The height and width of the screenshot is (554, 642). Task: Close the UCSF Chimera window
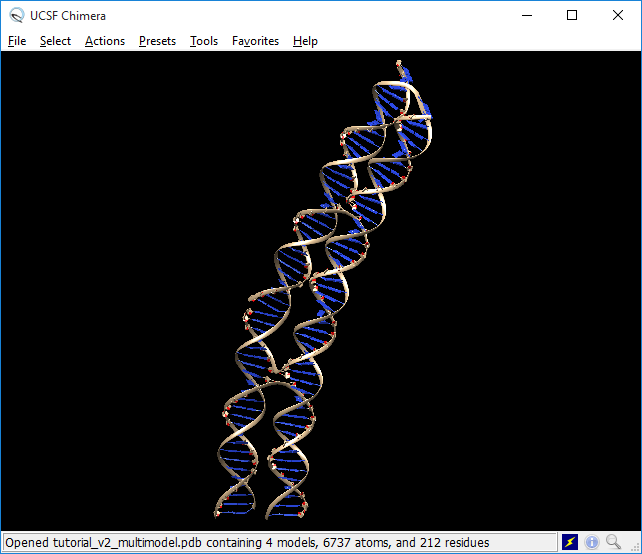tap(618, 16)
